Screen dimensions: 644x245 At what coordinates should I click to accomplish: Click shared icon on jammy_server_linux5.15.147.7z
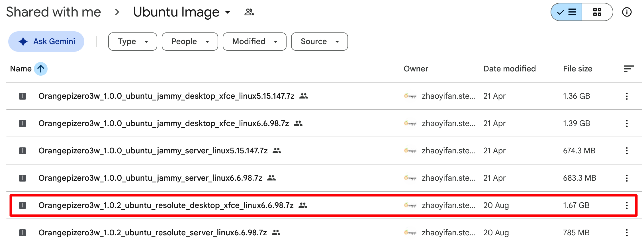click(277, 151)
